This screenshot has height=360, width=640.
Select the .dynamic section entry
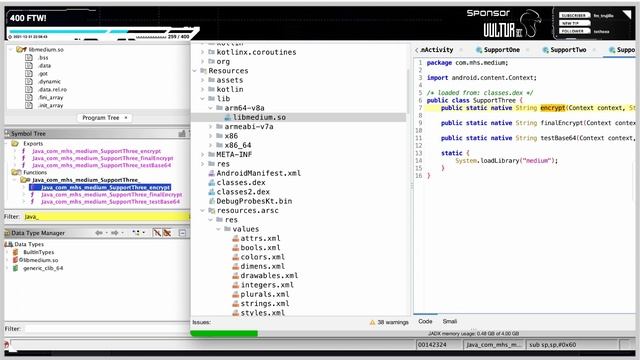[x=49, y=82]
